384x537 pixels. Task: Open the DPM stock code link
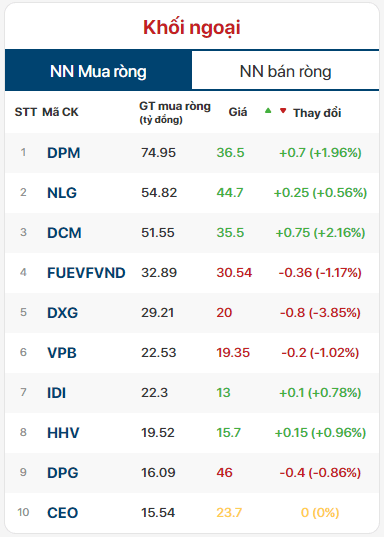click(64, 153)
